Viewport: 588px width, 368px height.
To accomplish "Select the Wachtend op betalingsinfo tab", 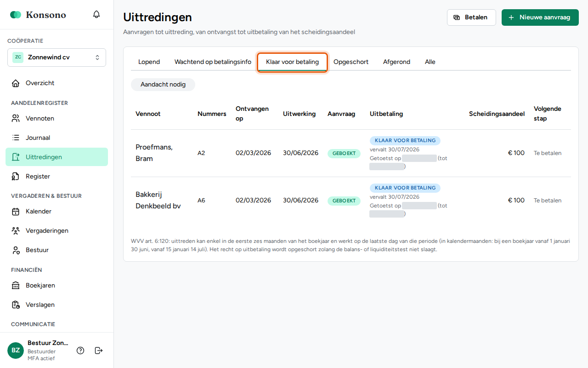I will coord(213,62).
